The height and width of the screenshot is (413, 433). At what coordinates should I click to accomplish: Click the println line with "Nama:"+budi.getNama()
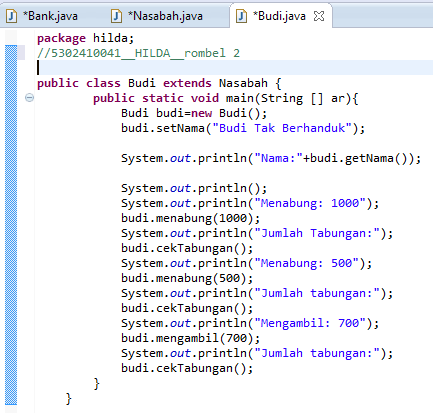[x=271, y=158]
